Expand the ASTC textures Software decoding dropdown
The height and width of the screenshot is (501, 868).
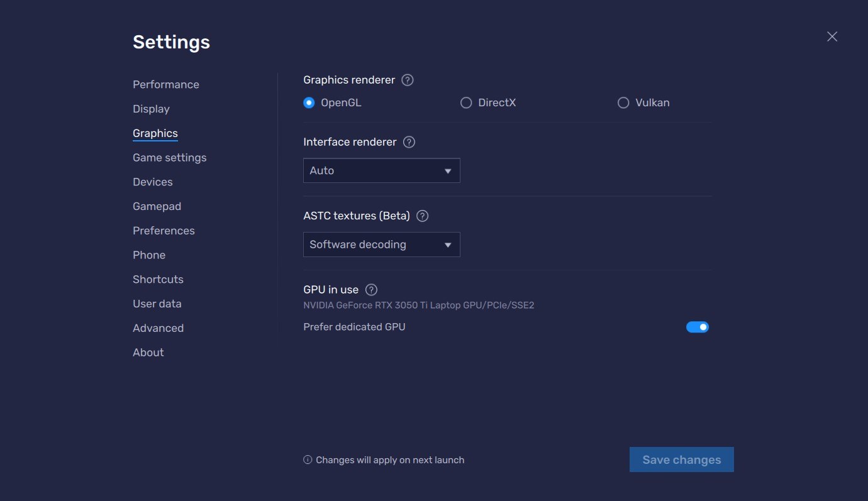[381, 245]
